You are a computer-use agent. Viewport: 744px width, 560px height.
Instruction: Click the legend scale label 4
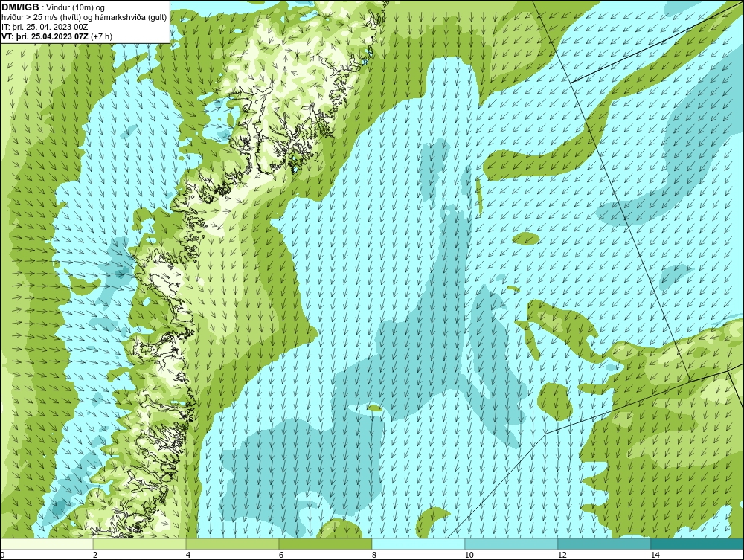click(188, 555)
